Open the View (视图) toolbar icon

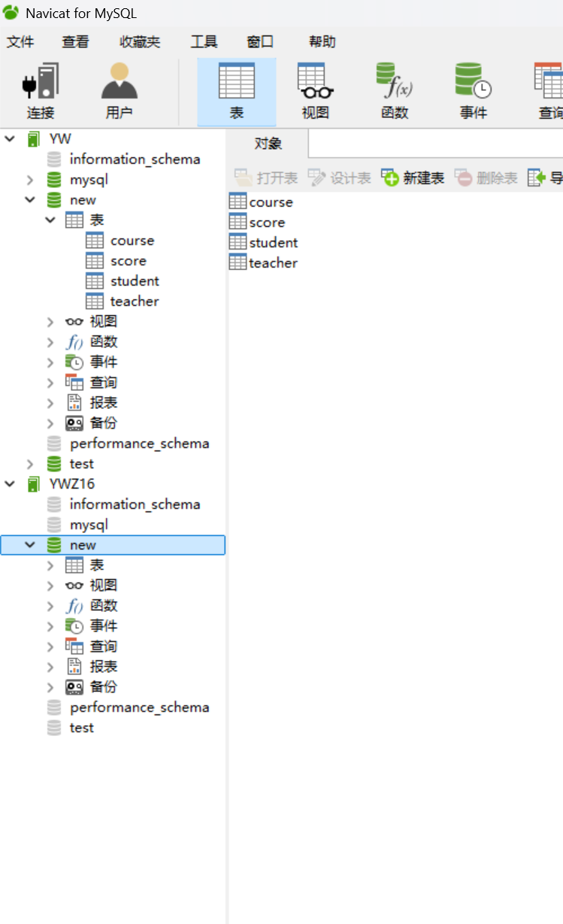316,92
